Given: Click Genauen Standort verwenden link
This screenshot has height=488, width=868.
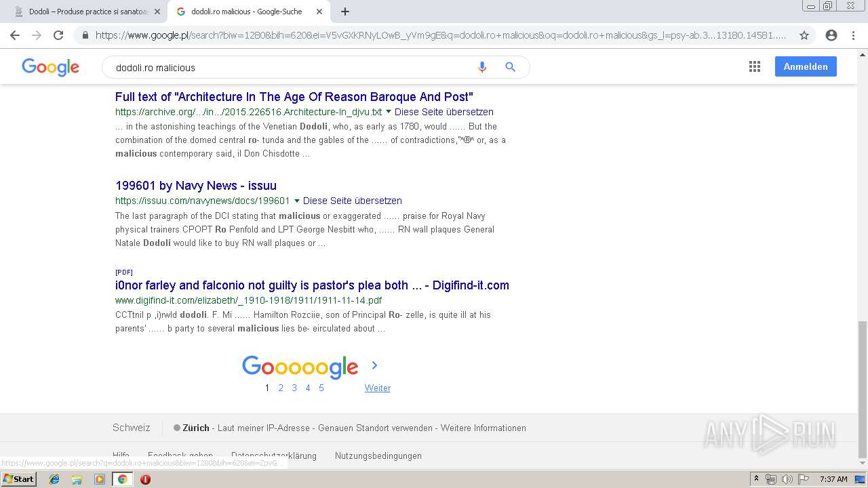Looking at the screenshot, I should click(x=375, y=428).
